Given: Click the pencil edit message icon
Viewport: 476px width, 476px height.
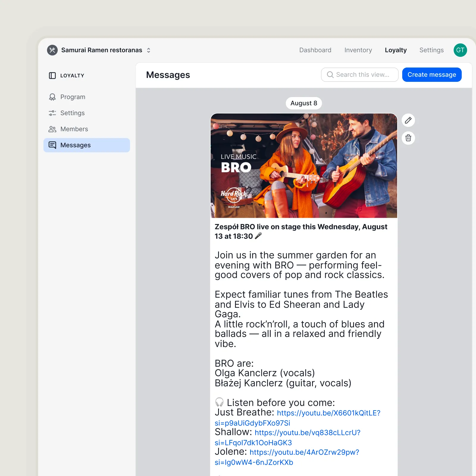Looking at the screenshot, I should (x=408, y=120).
